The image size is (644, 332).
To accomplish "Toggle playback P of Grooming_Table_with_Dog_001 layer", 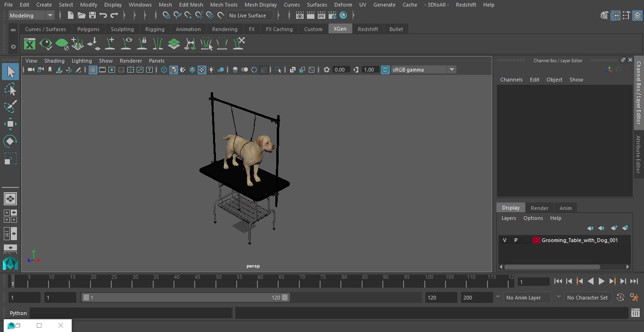I will pos(515,240).
